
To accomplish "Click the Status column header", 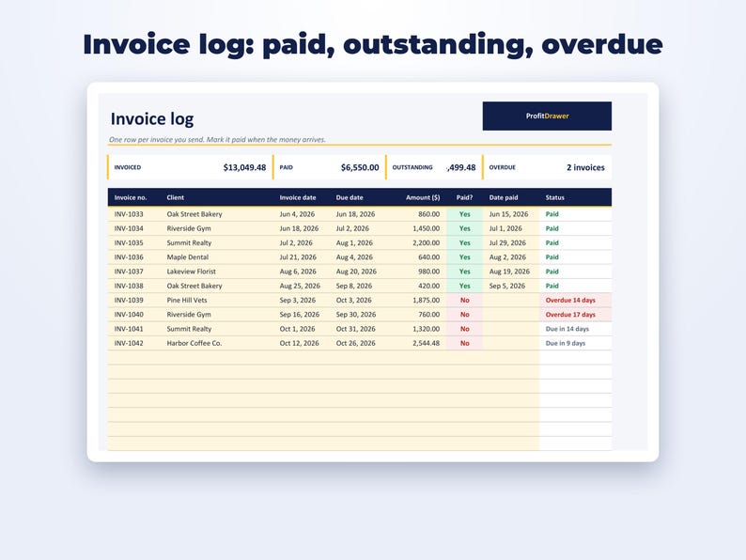I will 554,197.
